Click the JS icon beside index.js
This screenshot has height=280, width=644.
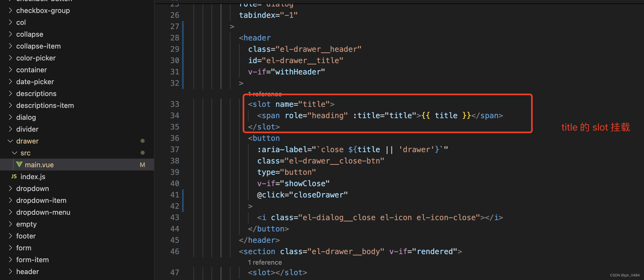click(14, 177)
